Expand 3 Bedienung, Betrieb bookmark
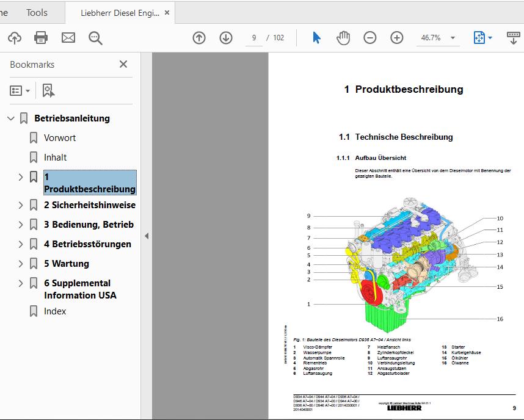Screen dimensions: 524x420 pos(21,225)
